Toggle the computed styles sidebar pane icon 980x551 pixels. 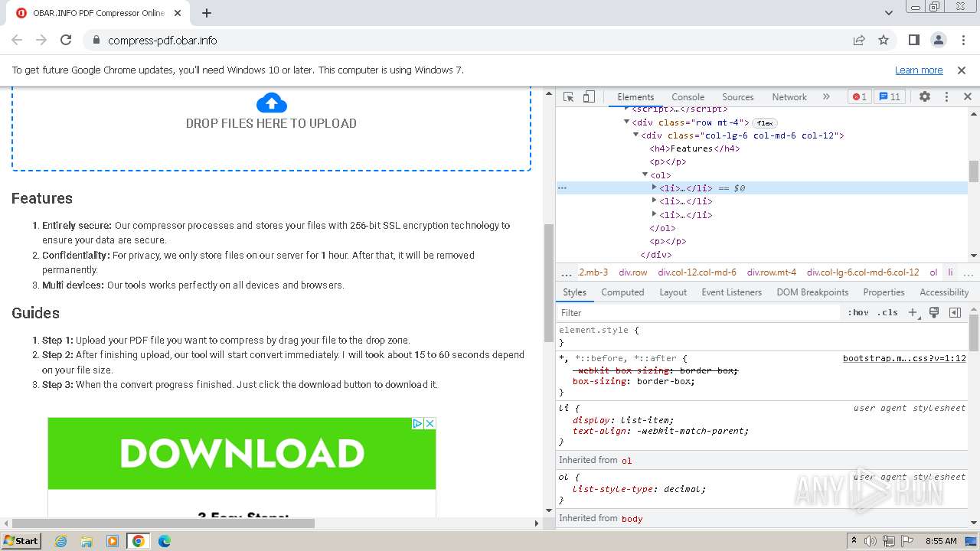[955, 312]
